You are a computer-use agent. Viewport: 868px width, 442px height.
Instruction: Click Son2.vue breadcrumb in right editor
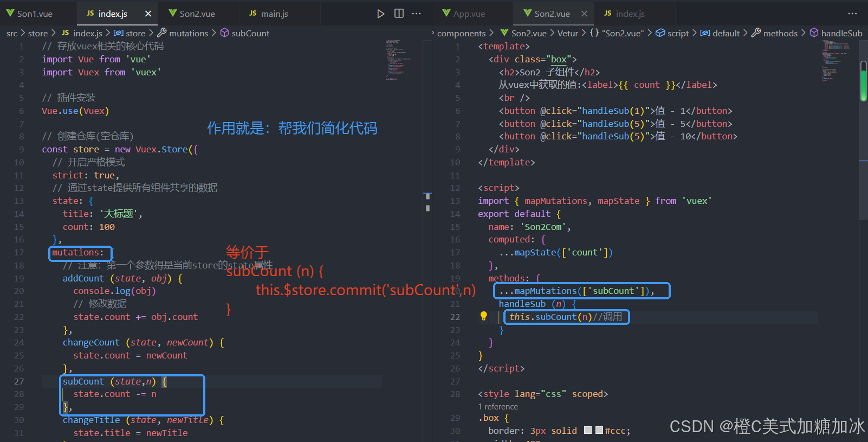523,33
